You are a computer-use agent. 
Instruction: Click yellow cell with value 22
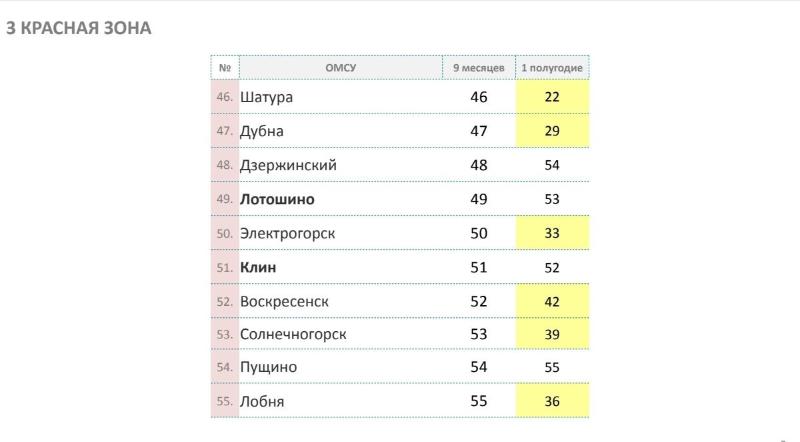(552, 96)
